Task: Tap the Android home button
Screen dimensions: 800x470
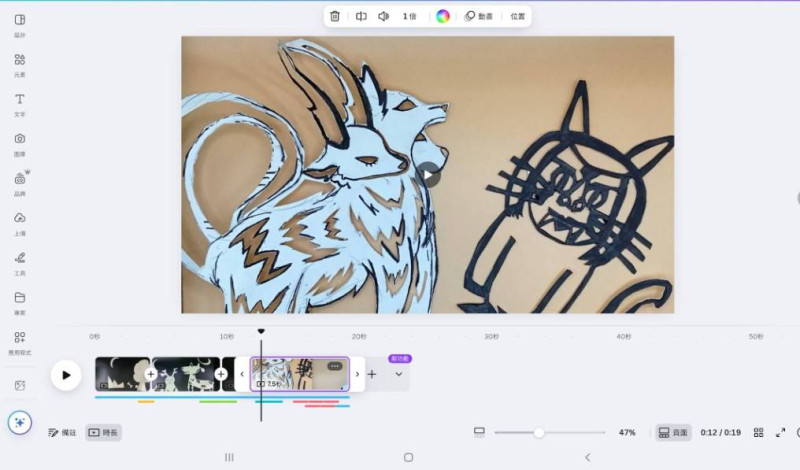Action: [x=408, y=457]
